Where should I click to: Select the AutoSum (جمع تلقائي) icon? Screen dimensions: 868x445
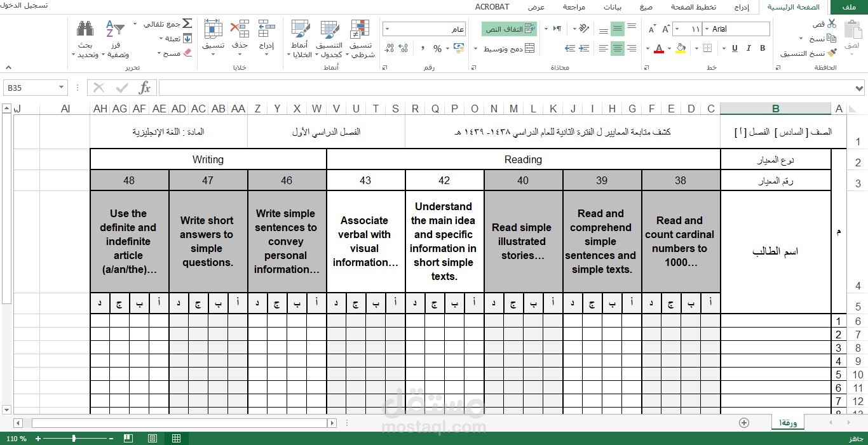pos(186,22)
